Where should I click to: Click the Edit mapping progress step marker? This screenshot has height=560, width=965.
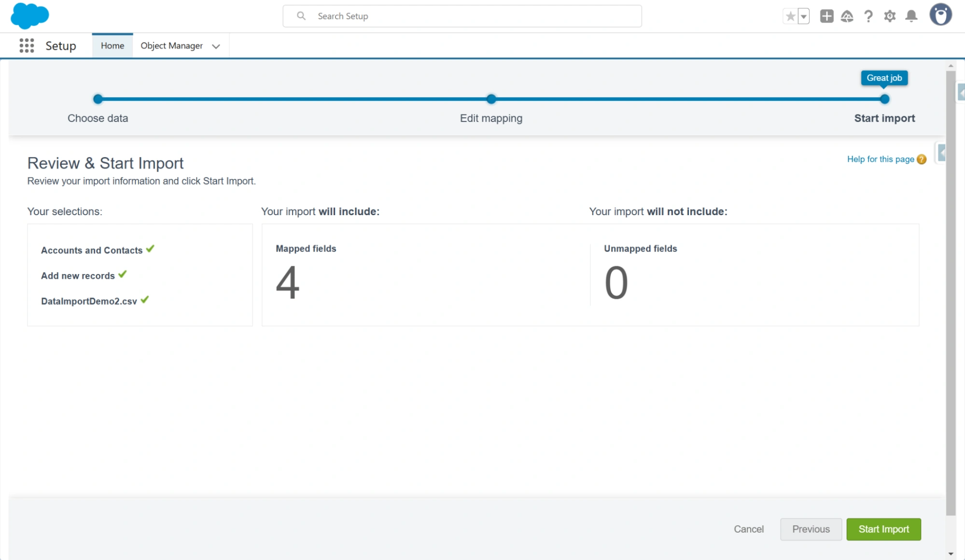pos(491,99)
